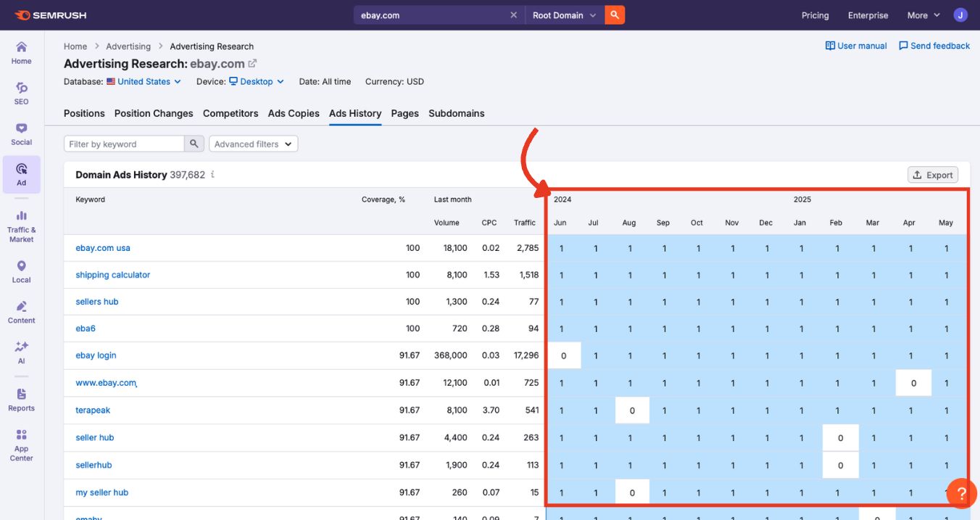This screenshot has height=520, width=980.
Task: Go to Local tools in sidebar
Action: pyautogui.click(x=21, y=271)
